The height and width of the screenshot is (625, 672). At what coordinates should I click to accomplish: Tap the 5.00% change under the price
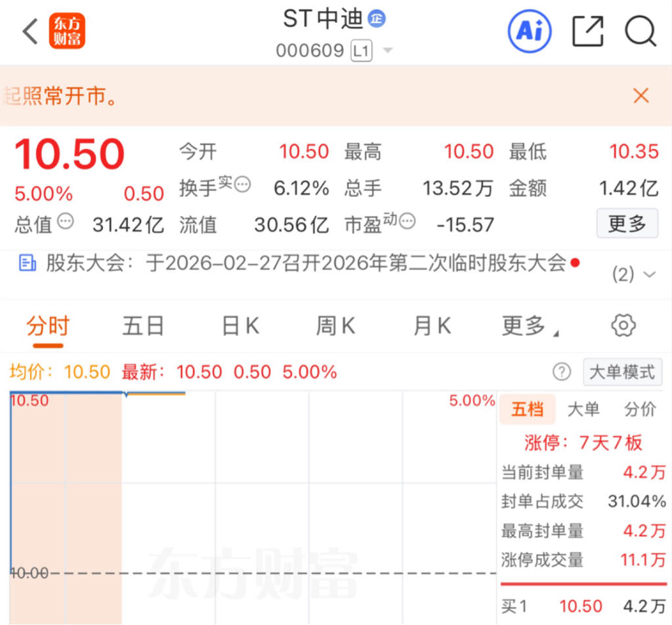(43, 194)
